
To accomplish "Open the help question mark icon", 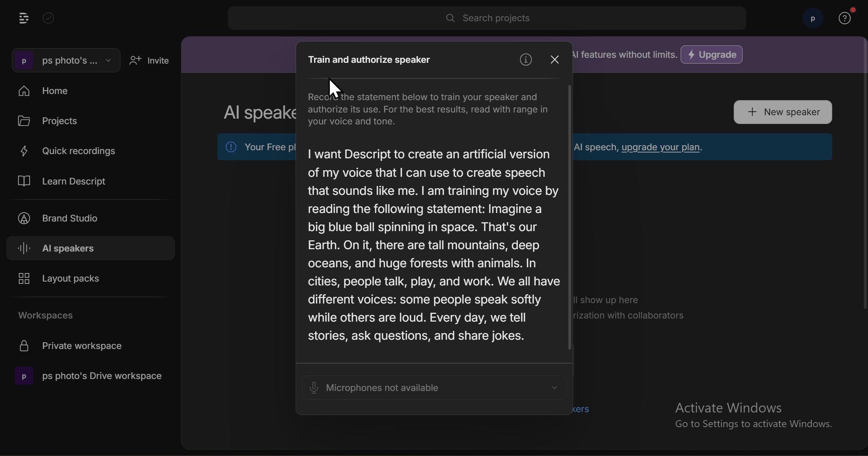I will coord(845,18).
